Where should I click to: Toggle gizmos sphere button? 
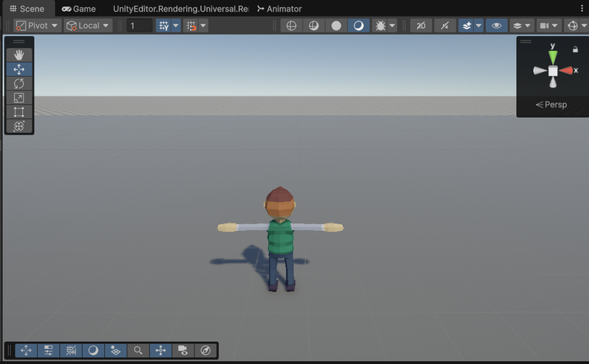(573, 26)
